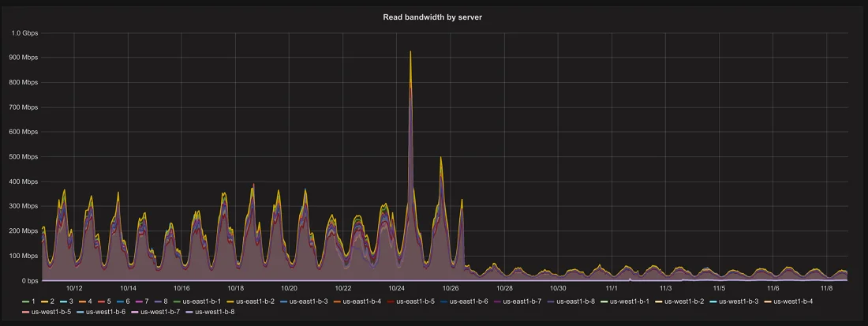Click the '1.0 Gbps' y-axis label

25,33
